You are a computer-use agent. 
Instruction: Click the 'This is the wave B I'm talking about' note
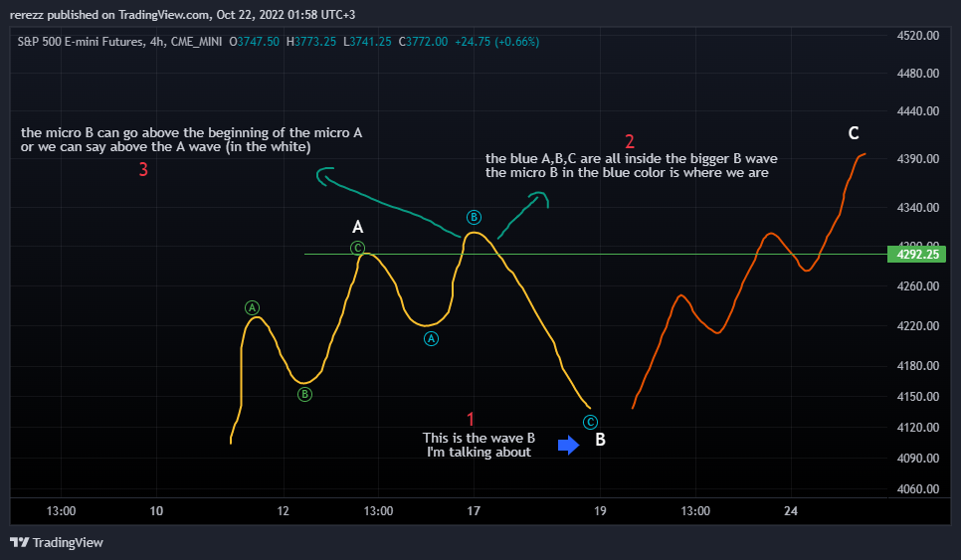point(479,445)
